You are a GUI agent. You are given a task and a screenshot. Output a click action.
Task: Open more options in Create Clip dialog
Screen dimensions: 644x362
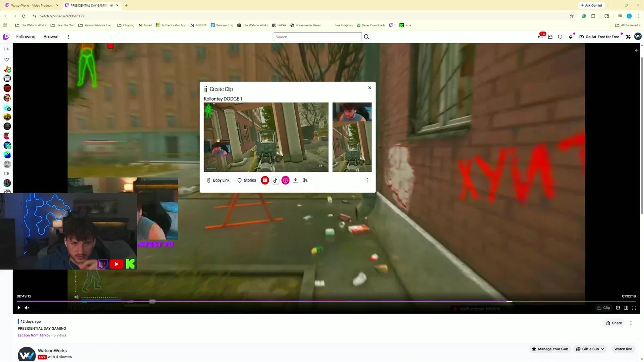coord(367,180)
